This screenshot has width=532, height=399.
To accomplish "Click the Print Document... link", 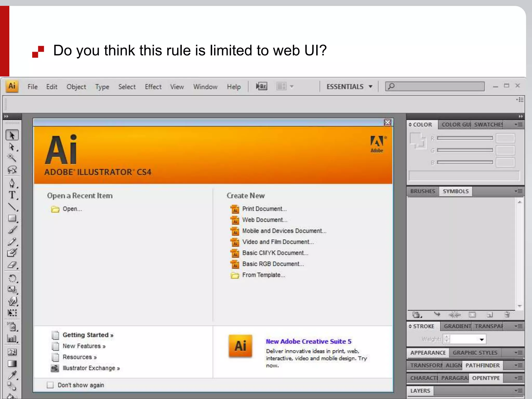I will pyautogui.click(x=264, y=209).
